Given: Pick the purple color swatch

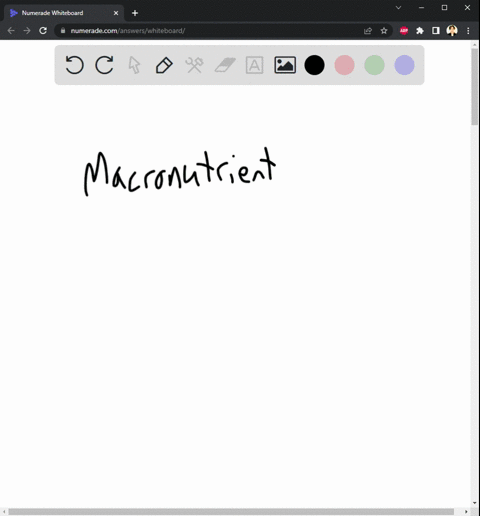Looking at the screenshot, I should (404, 65).
